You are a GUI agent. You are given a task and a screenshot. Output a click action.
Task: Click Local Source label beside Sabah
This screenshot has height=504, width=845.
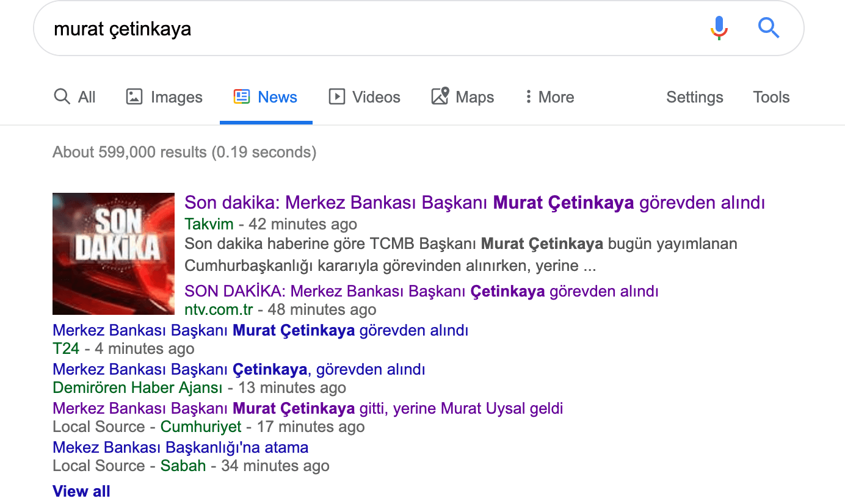coord(99,466)
